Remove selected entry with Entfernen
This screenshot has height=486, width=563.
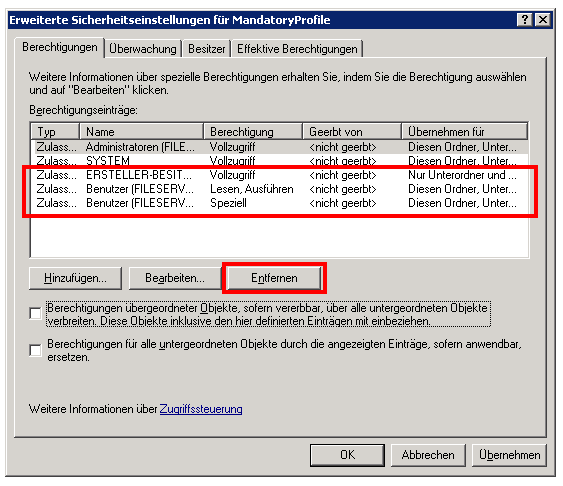(274, 278)
